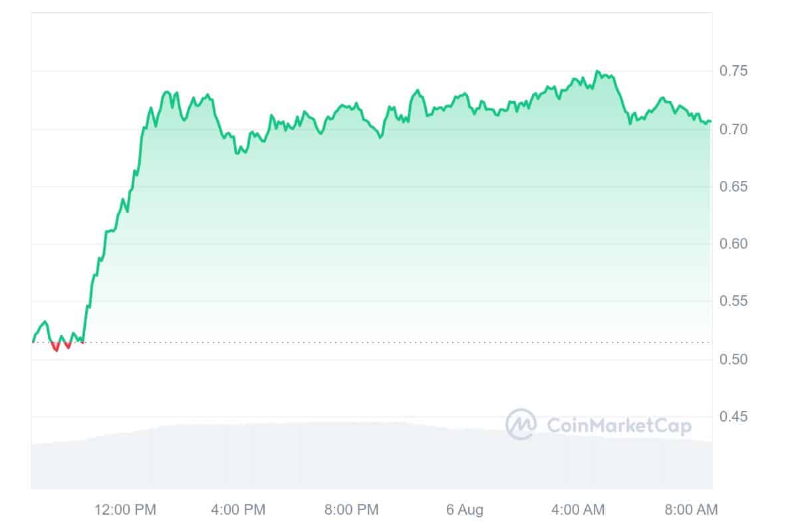This screenshot has height=532, width=798.
Task: Click the 12:00 PM time label
Action: click(125, 510)
